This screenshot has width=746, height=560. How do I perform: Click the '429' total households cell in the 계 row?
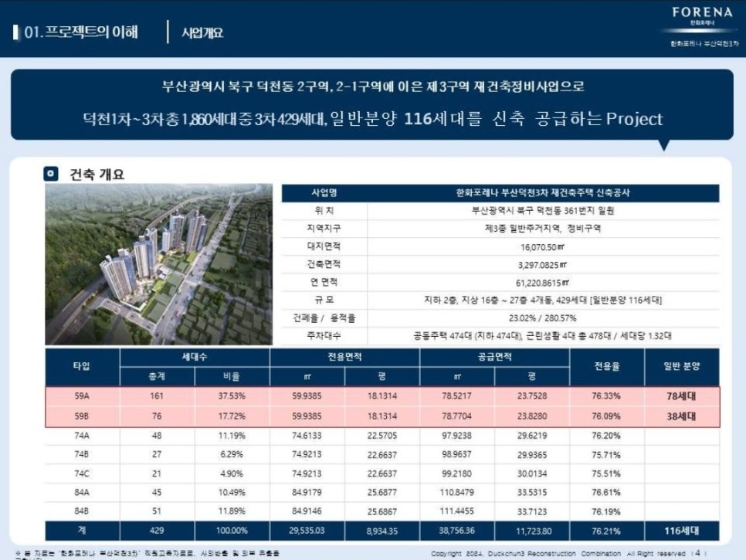point(157,531)
